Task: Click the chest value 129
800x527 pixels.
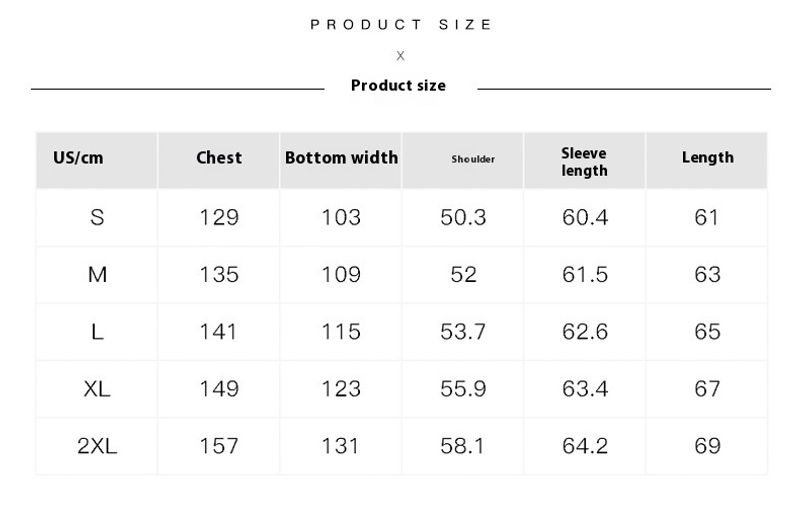Action: pyautogui.click(x=219, y=218)
